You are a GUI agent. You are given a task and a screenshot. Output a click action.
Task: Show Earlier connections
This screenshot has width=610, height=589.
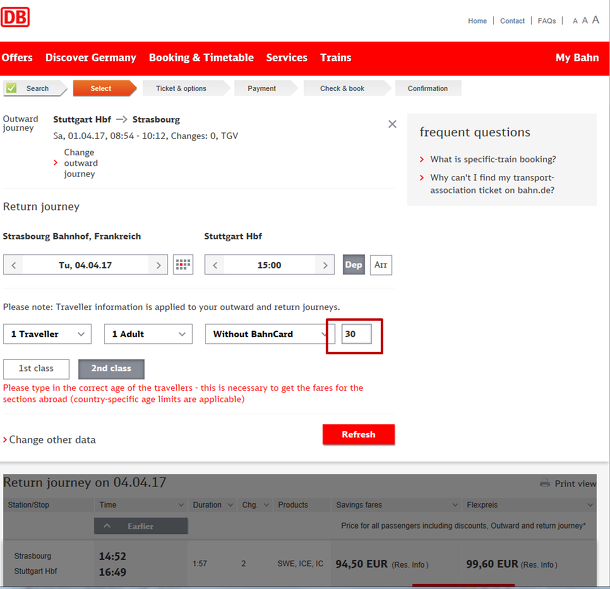tap(141, 526)
